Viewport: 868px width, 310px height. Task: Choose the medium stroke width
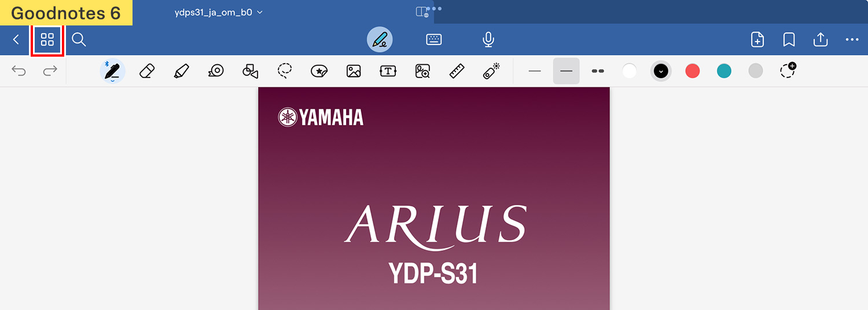pos(566,71)
